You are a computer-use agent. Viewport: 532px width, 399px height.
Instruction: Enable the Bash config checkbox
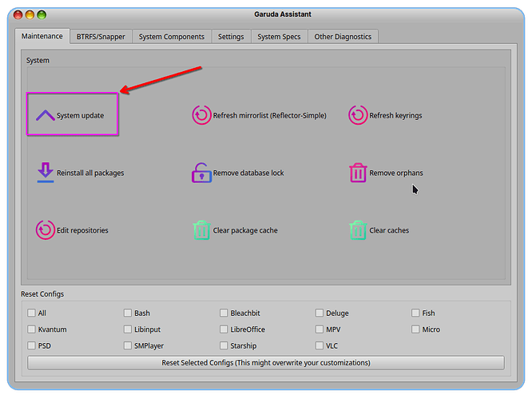point(128,313)
